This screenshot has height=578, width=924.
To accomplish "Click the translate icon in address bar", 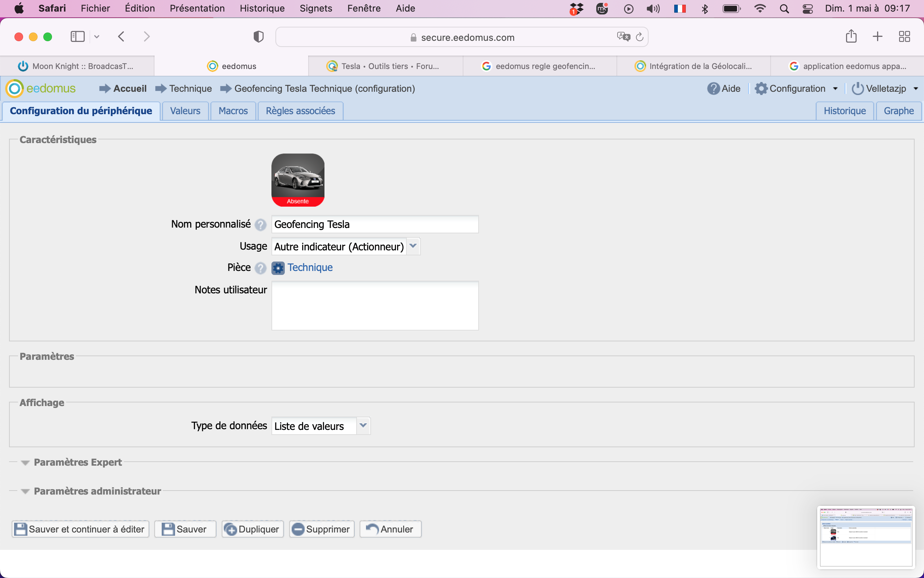I will (x=623, y=37).
